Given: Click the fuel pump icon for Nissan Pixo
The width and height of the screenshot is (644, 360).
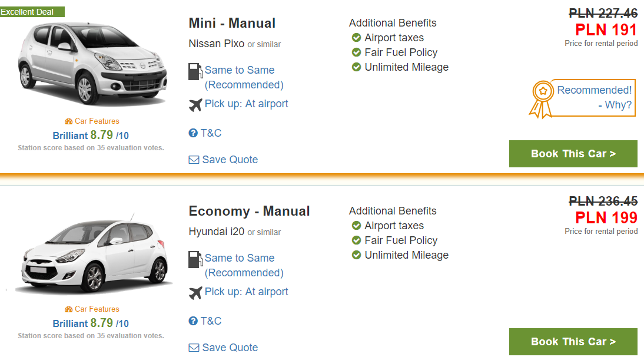Looking at the screenshot, I should pyautogui.click(x=195, y=71).
